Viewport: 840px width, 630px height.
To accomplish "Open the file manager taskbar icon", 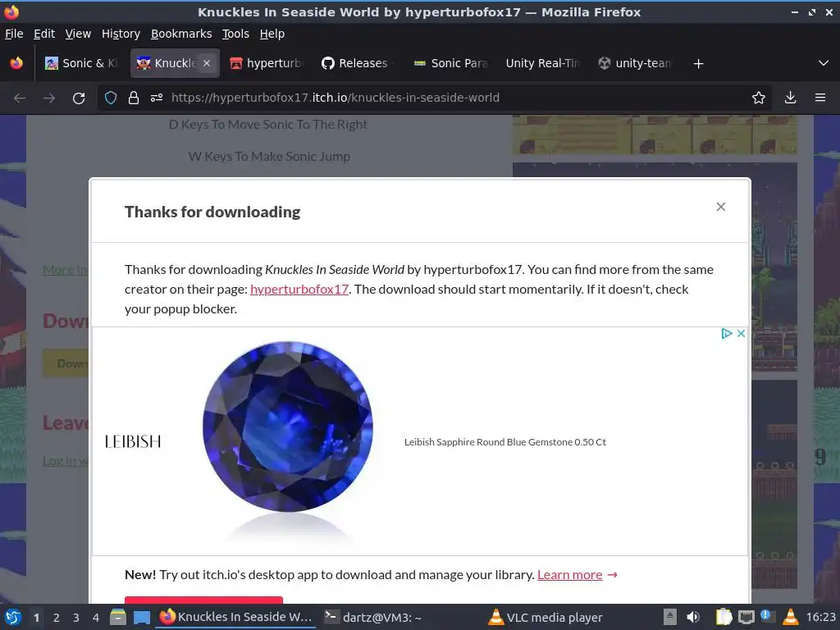I will point(118,617).
